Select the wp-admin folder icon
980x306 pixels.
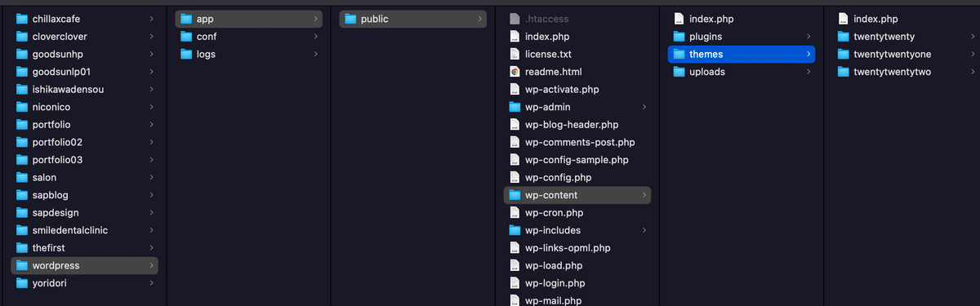click(x=514, y=107)
